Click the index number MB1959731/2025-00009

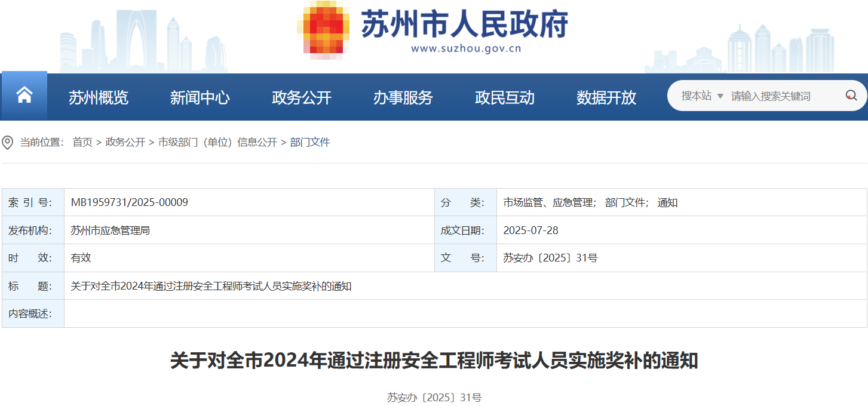coord(130,202)
